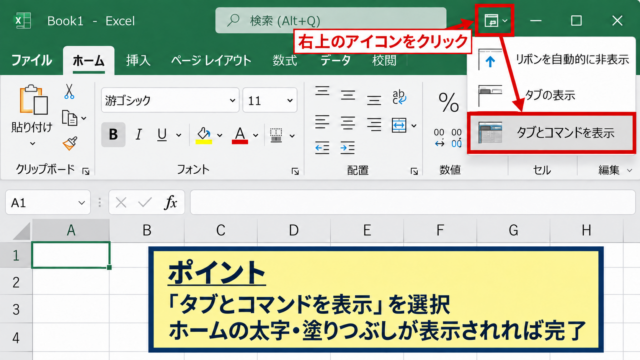Click the Bottom Align icon
The width and height of the screenshot is (640, 360).
pyautogui.click(x=374, y=100)
